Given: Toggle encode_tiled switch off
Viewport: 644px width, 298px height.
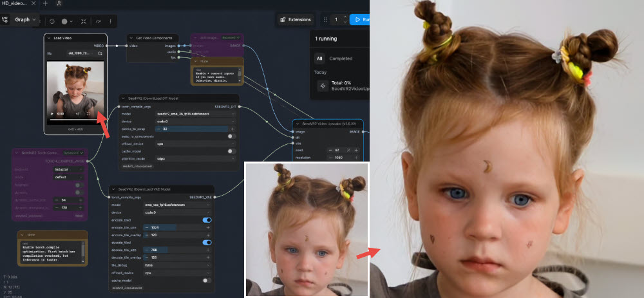Looking at the screenshot, I should [207, 219].
